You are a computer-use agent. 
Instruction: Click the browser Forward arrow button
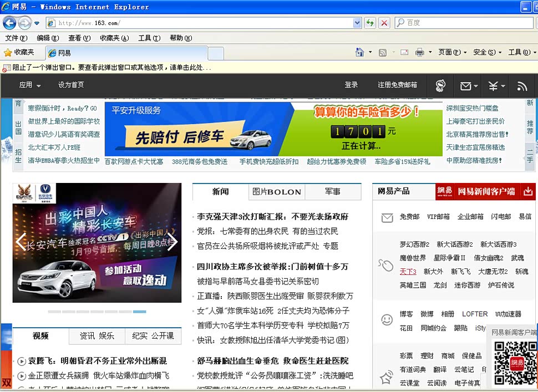24,23
